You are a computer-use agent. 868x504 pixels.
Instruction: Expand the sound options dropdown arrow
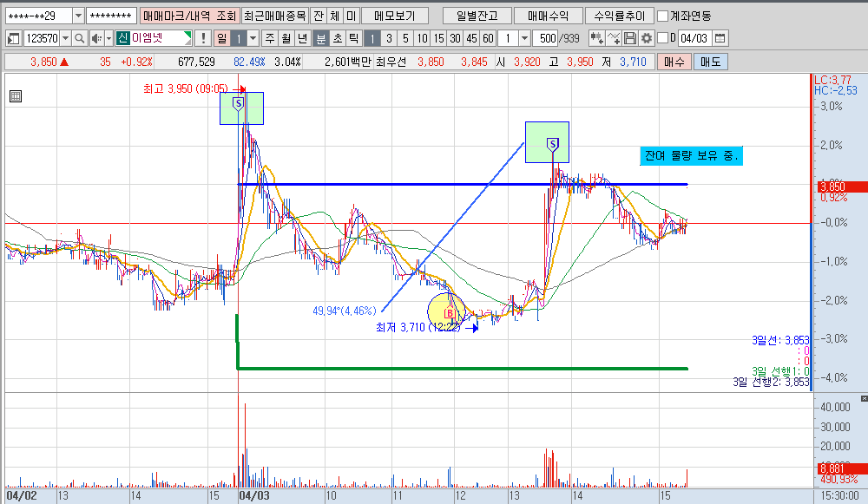[108, 38]
